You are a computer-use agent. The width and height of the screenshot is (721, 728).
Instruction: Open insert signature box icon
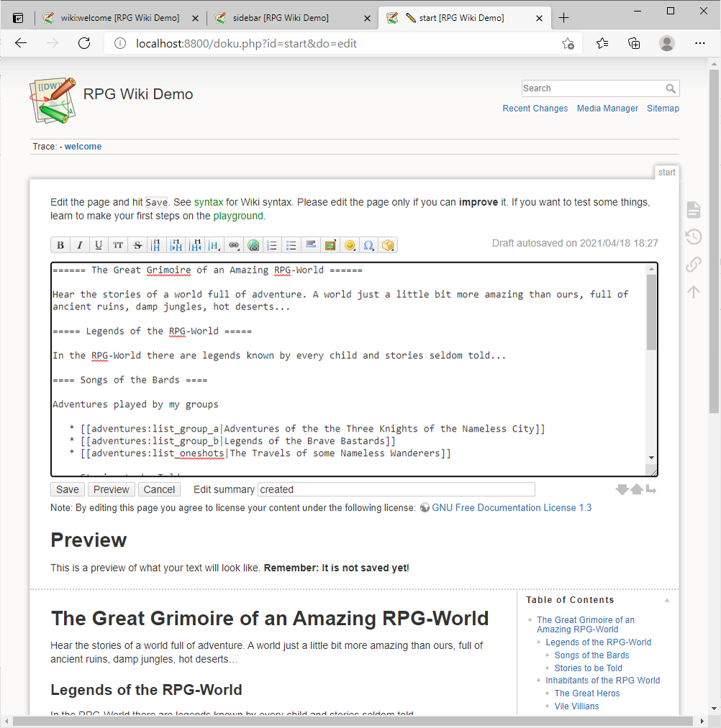click(388, 245)
